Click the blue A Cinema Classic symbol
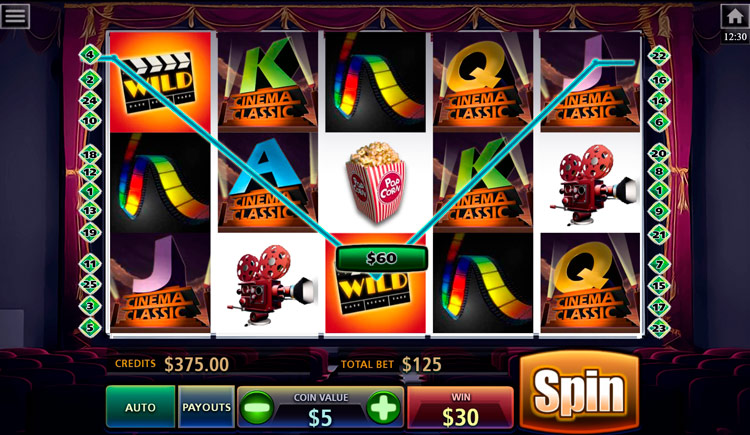750x435 pixels. point(267,182)
